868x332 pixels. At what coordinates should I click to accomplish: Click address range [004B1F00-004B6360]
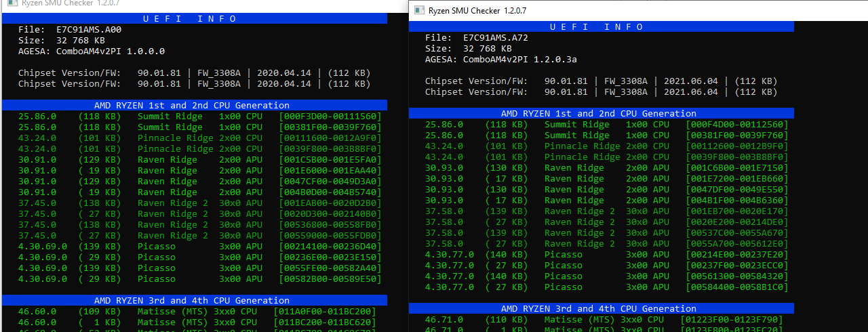click(x=737, y=201)
